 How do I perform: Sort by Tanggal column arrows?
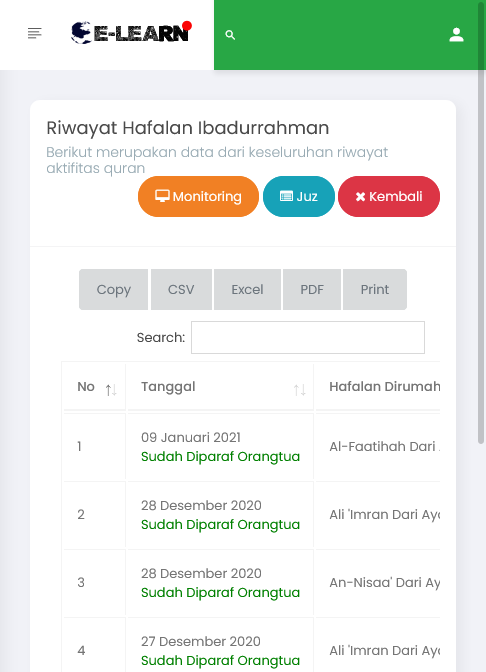300,390
